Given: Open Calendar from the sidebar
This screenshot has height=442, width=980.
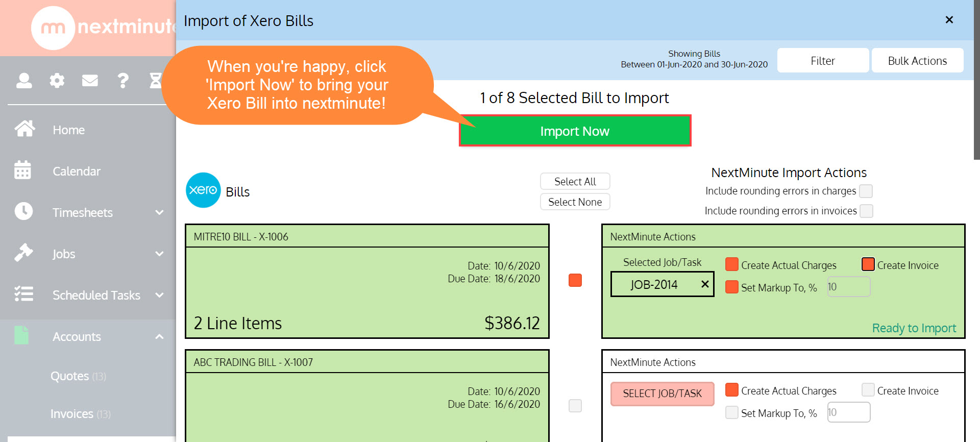Looking at the screenshot, I should 77,171.
